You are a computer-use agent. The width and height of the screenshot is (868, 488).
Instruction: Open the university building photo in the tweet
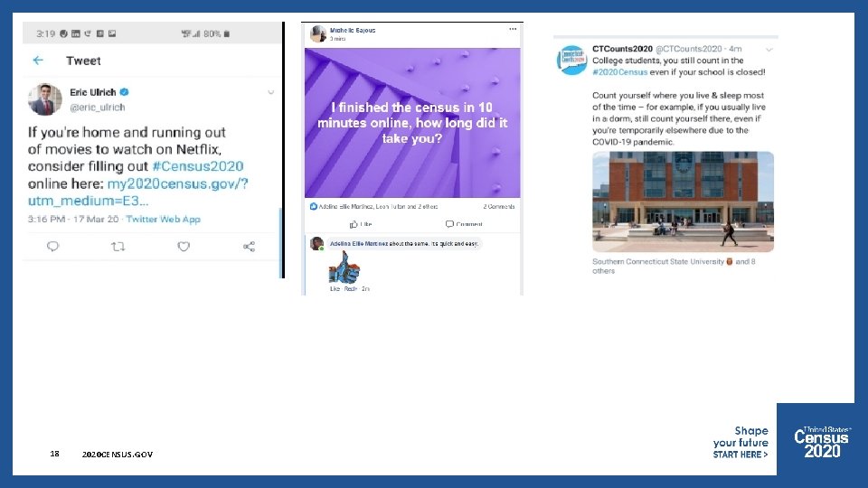[684, 202]
